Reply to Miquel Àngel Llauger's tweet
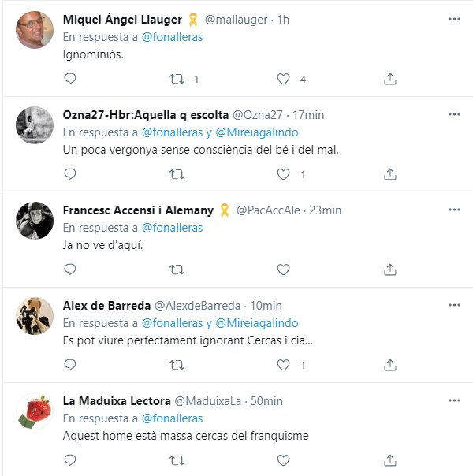The height and width of the screenshot is (476, 473). click(x=69, y=79)
